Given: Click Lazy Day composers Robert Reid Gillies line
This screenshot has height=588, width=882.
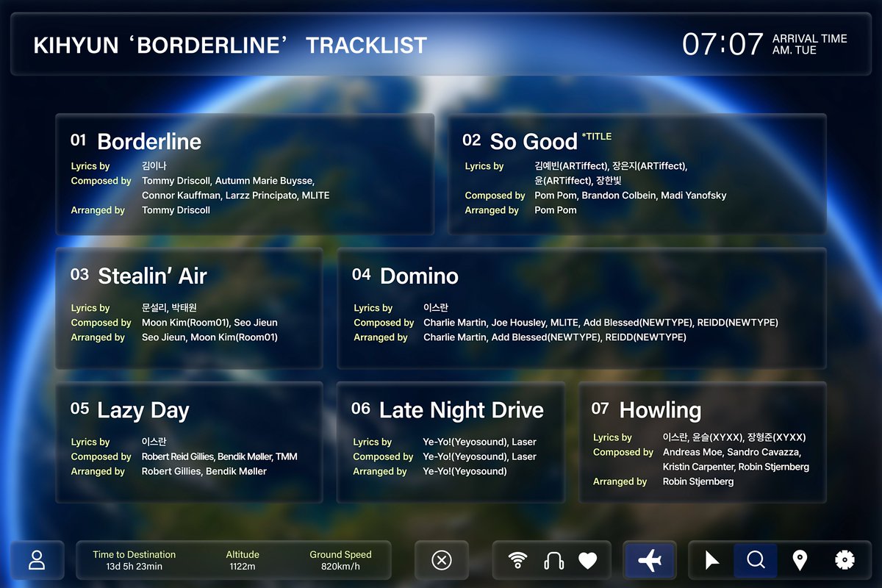Looking at the screenshot, I should [x=220, y=456].
